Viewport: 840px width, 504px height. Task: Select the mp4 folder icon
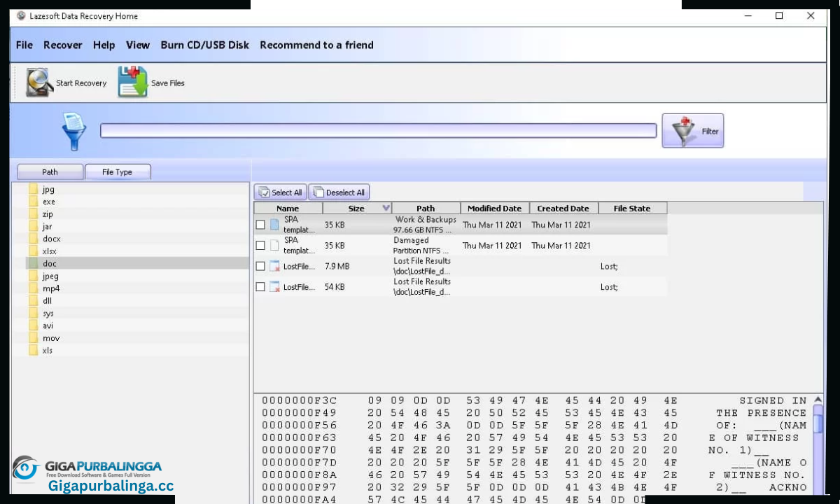[33, 288]
